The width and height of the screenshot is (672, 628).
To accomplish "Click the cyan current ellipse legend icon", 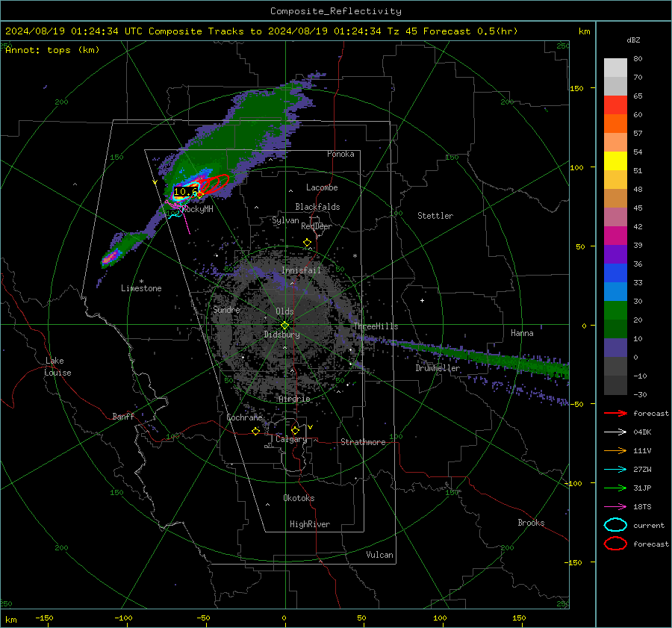I will click(615, 525).
